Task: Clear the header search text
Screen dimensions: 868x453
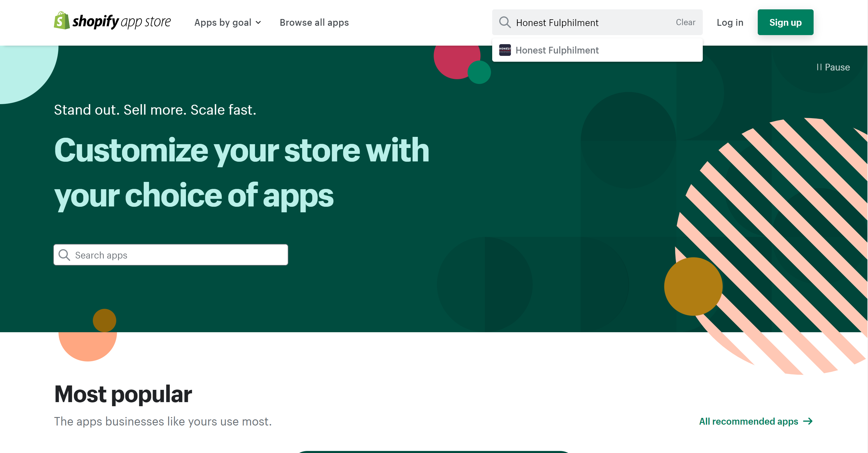Action: point(686,22)
